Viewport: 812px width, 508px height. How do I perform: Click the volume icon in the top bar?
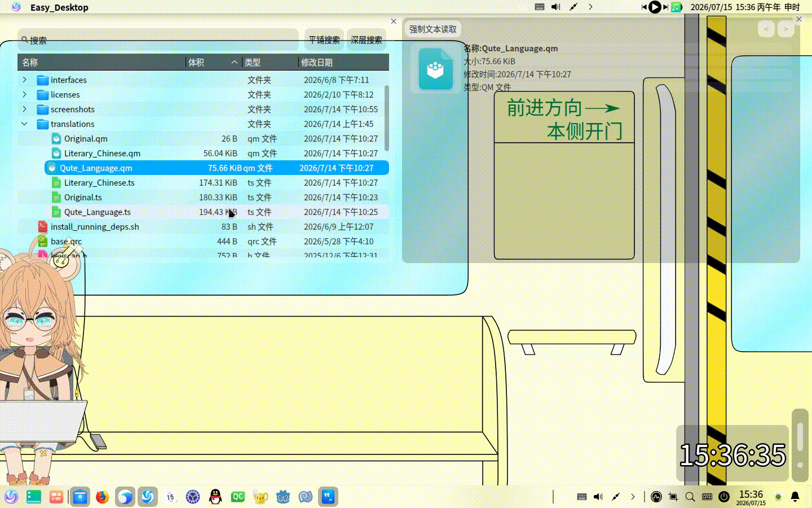(x=556, y=7)
